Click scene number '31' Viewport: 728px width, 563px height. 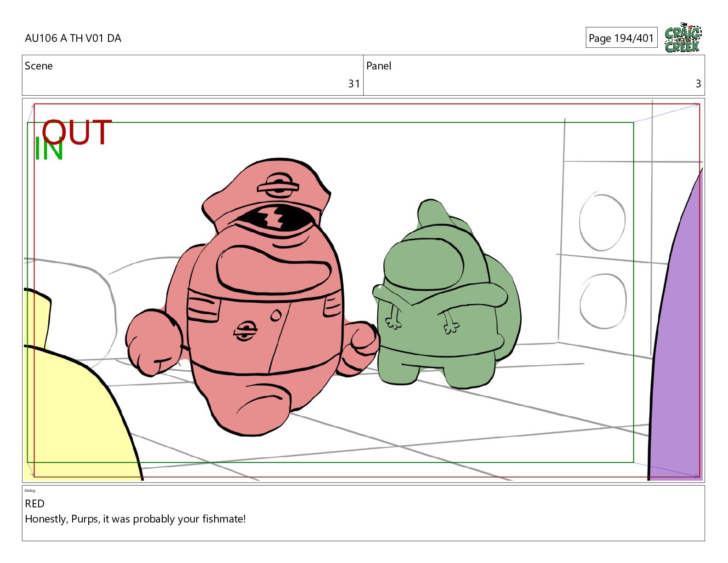(x=354, y=84)
